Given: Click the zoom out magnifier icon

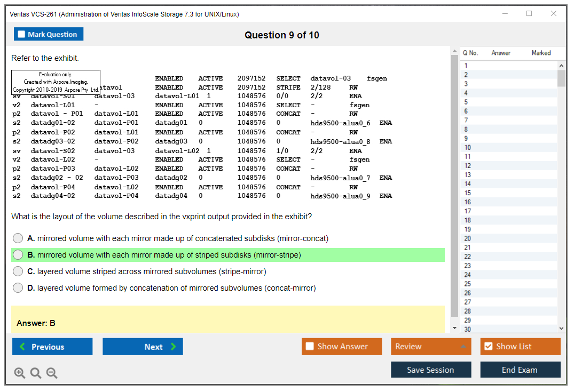Looking at the screenshot, I should click(x=52, y=373).
